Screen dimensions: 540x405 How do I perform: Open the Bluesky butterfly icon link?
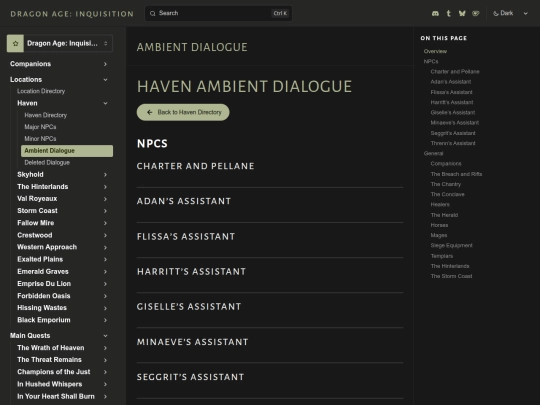tap(462, 13)
